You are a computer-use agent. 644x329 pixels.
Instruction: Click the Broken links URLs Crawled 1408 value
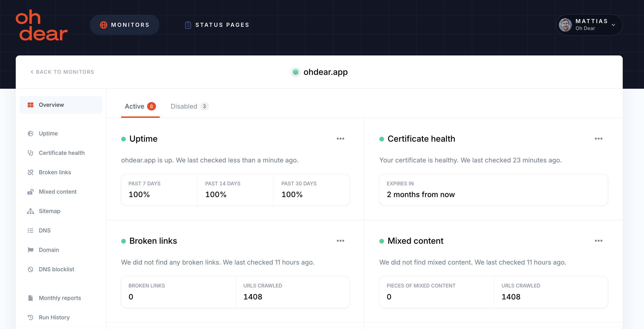pos(253,297)
